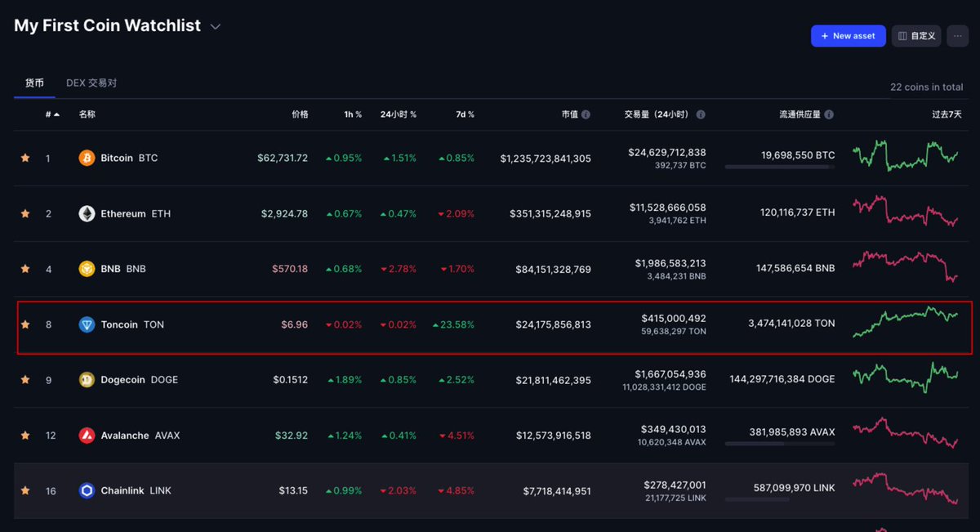
Task: Click Dogecoin price $0.1512
Action: (x=291, y=380)
